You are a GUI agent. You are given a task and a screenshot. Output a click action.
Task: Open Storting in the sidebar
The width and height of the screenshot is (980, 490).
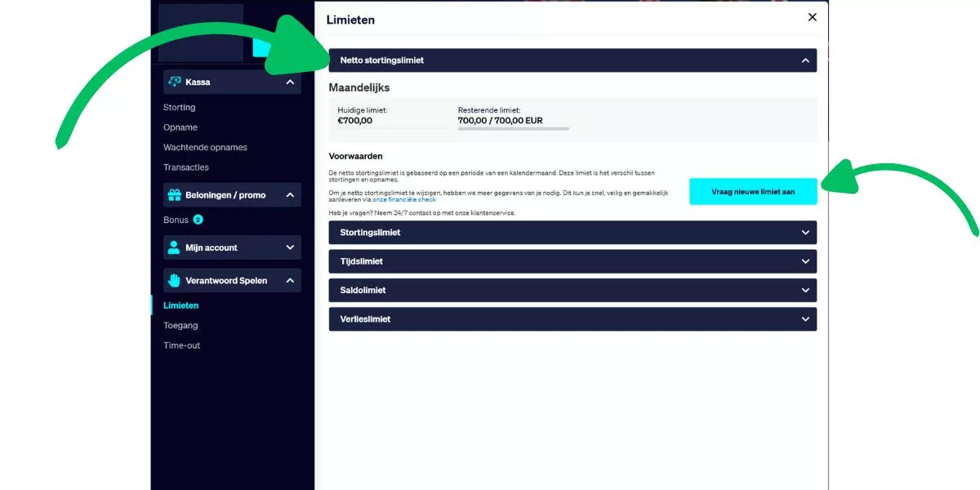(x=179, y=107)
